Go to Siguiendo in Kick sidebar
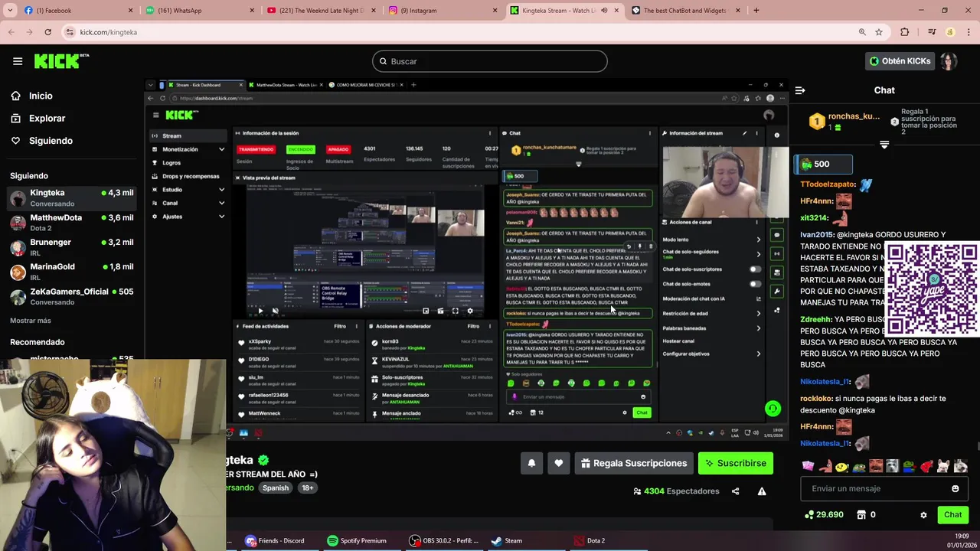This screenshot has height=551, width=980. tap(41, 141)
